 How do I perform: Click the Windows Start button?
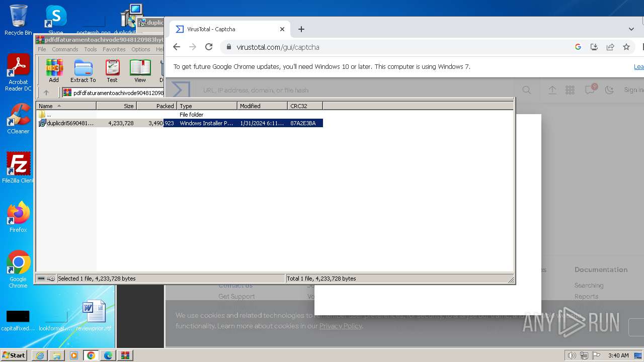coord(14,355)
